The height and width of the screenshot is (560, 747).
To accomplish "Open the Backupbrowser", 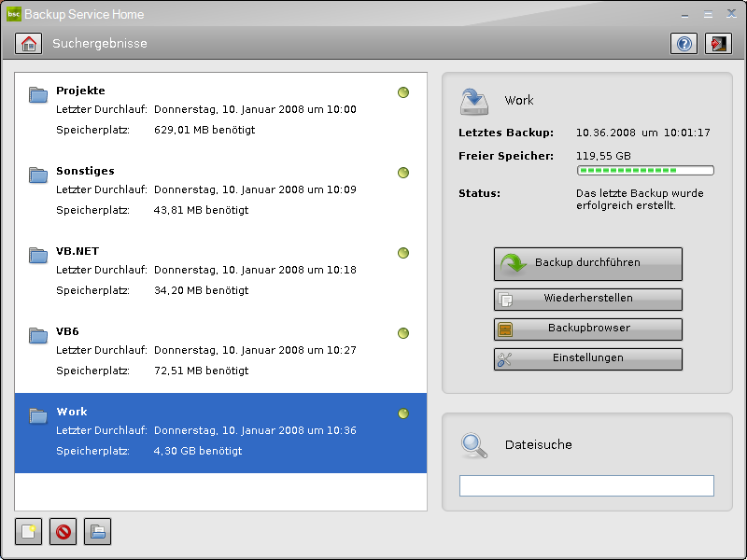I will point(587,329).
